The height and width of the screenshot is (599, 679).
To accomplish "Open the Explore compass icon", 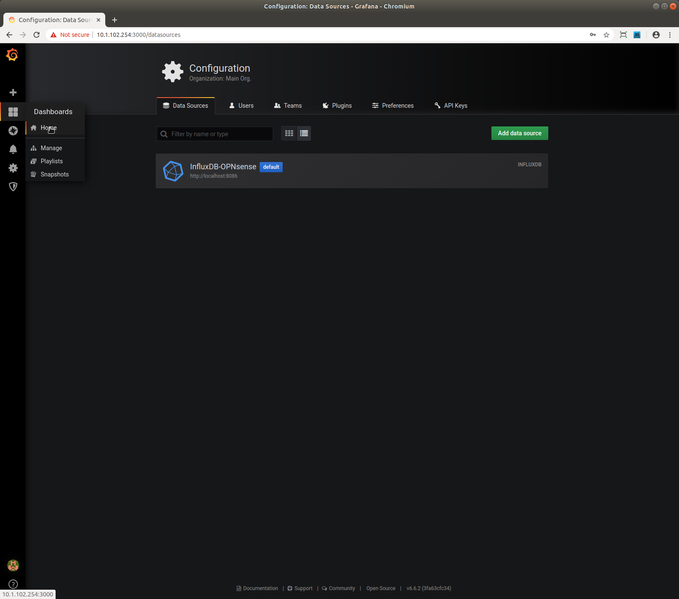I will tap(13, 130).
